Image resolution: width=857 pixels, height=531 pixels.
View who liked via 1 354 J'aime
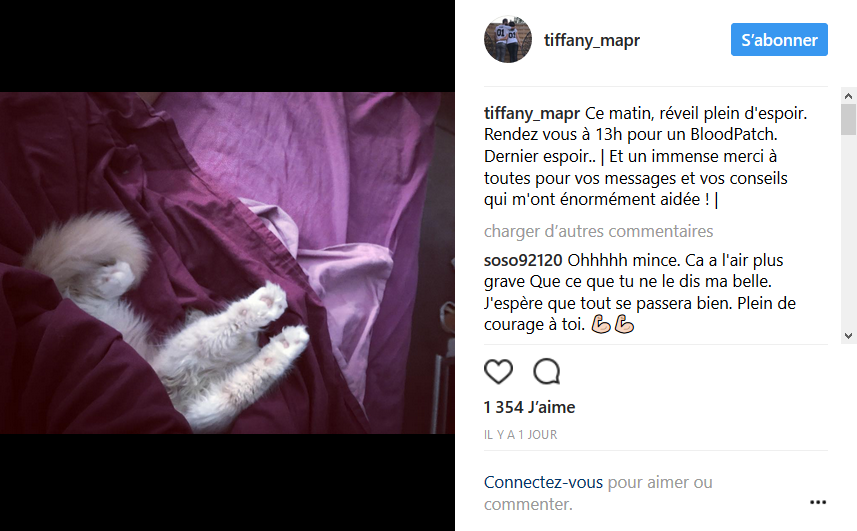point(529,407)
